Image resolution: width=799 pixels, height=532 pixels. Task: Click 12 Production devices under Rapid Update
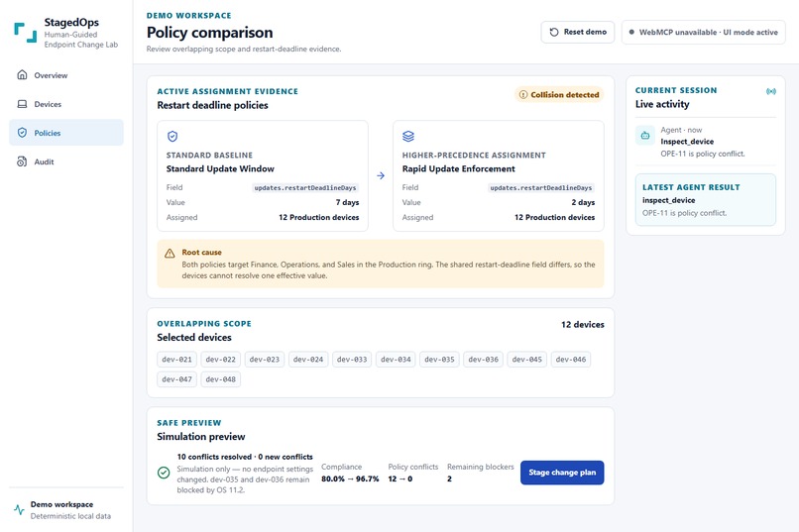(555, 217)
